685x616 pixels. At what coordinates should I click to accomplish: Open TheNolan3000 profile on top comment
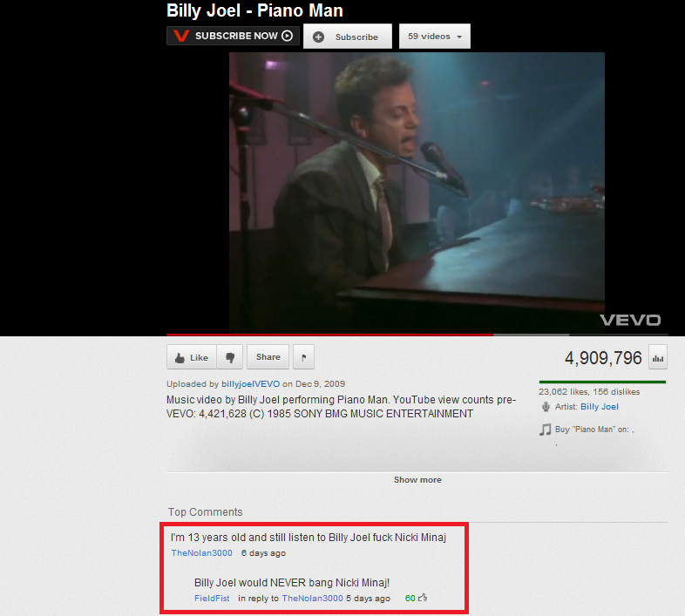point(202,553)
